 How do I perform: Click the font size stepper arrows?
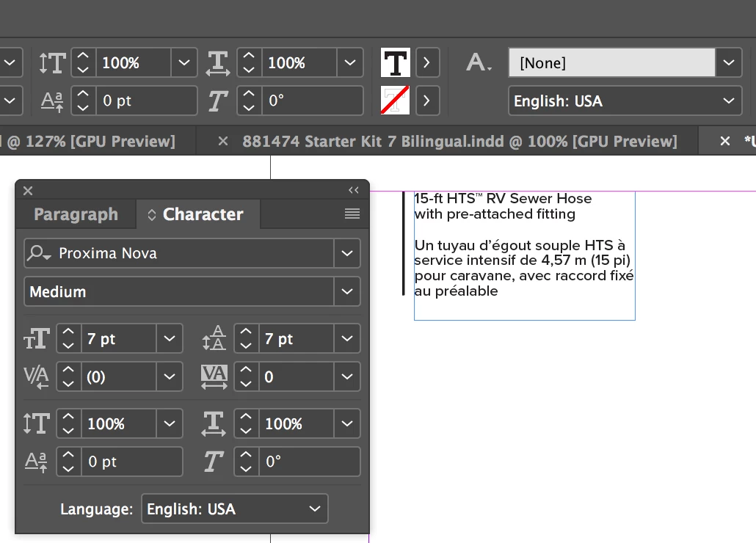[68, 339]
